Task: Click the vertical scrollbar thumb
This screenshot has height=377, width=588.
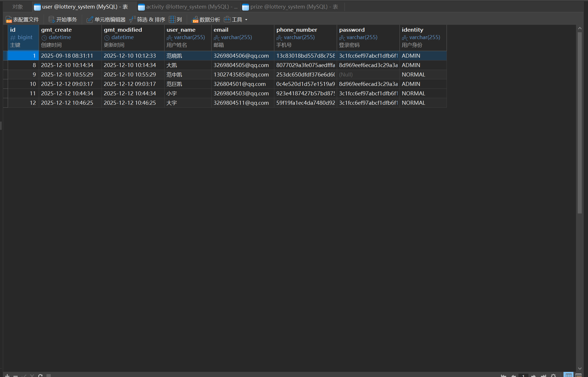Action: [x=579, y=123]
